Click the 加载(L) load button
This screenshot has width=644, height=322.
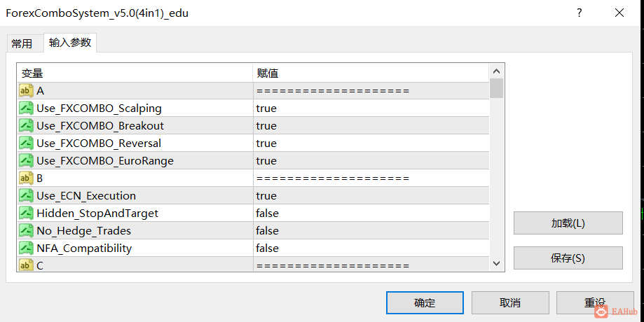(568, 223)
